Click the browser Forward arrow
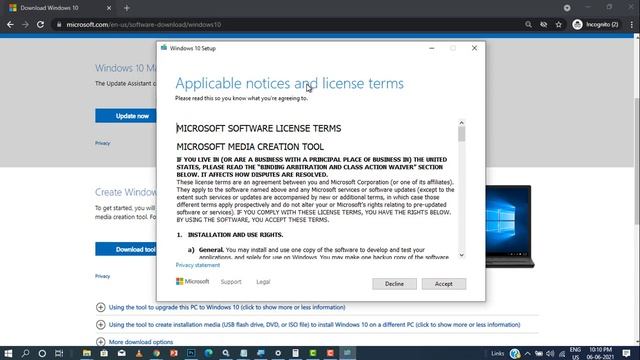640x360 pixels. (x=25, y=24)
